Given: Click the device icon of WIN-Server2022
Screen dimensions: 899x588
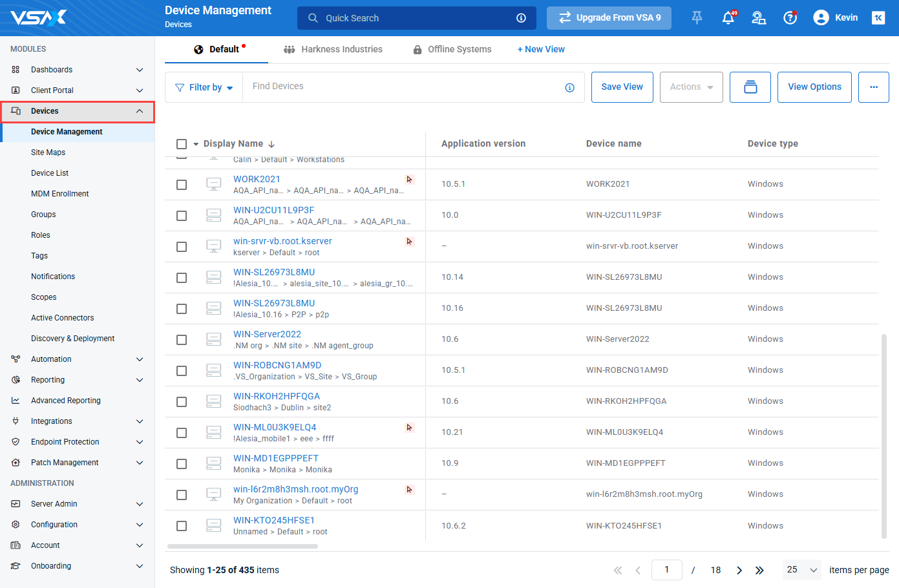Looking at the screenshot, I should 214,339.
